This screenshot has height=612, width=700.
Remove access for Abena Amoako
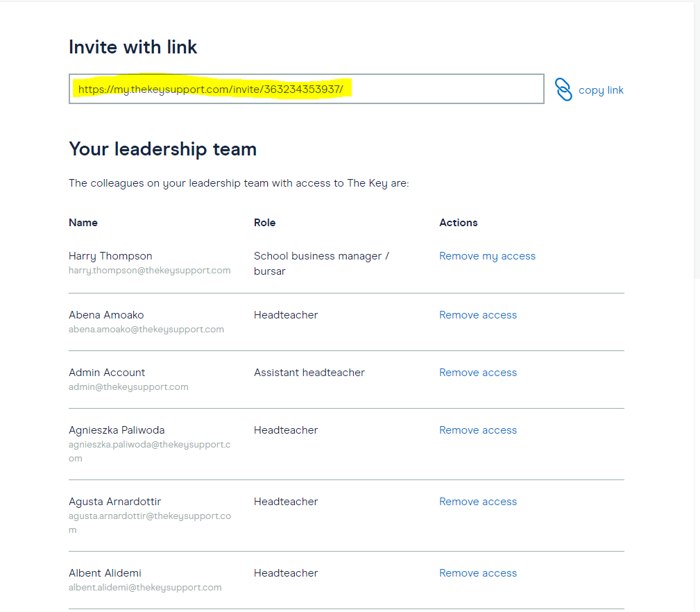478,315
